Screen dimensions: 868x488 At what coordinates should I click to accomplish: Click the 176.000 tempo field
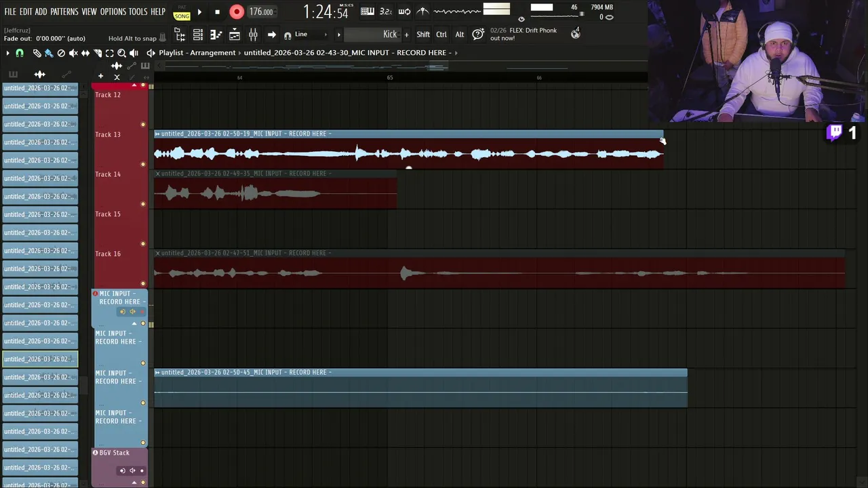pyautogui.click(x=261, y=12)
